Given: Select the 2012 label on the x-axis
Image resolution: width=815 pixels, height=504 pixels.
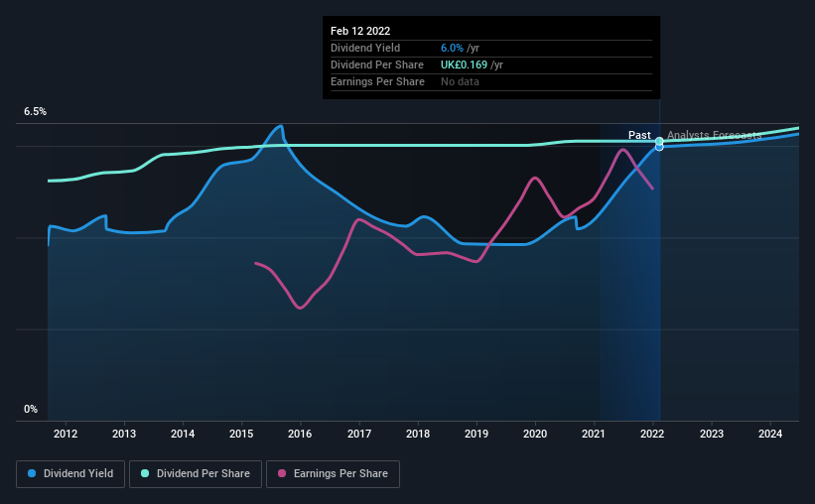Looking at the screenshot, I should click(66, 434).
